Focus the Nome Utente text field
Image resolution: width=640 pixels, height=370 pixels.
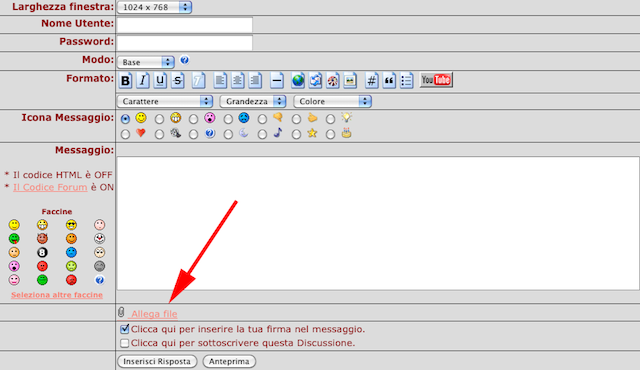click(184, 25)
